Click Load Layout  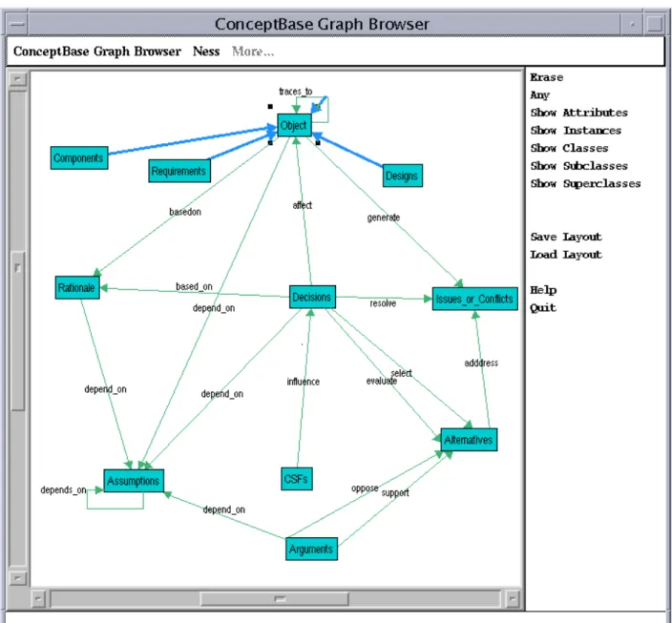[x=566, y=255]
